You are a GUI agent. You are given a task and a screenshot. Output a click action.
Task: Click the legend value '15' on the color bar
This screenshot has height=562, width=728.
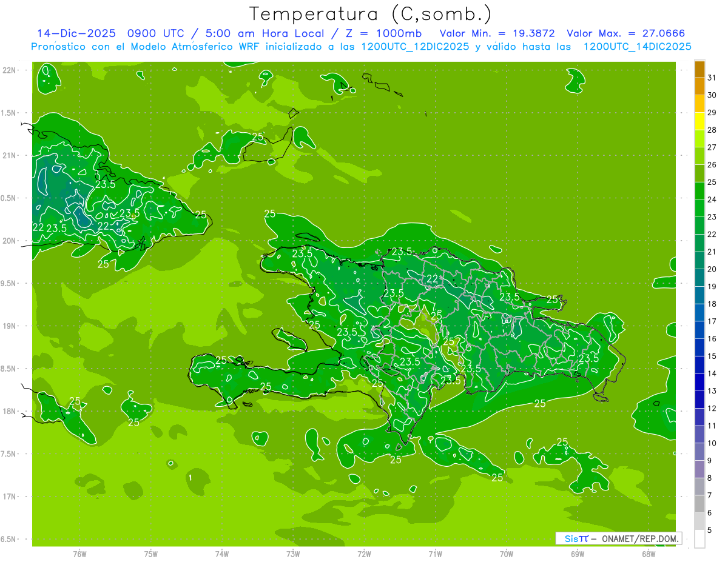point(712,356)
